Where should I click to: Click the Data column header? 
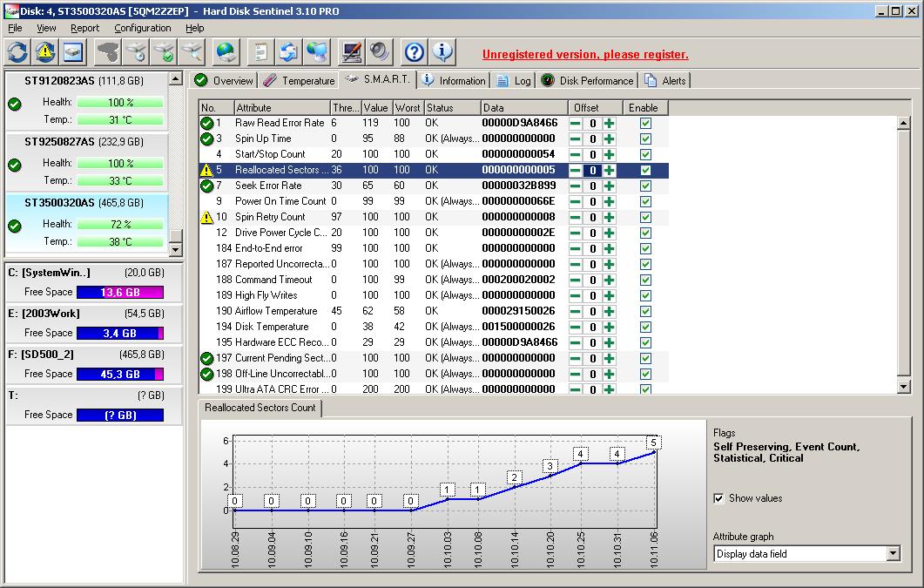[524, 108]
